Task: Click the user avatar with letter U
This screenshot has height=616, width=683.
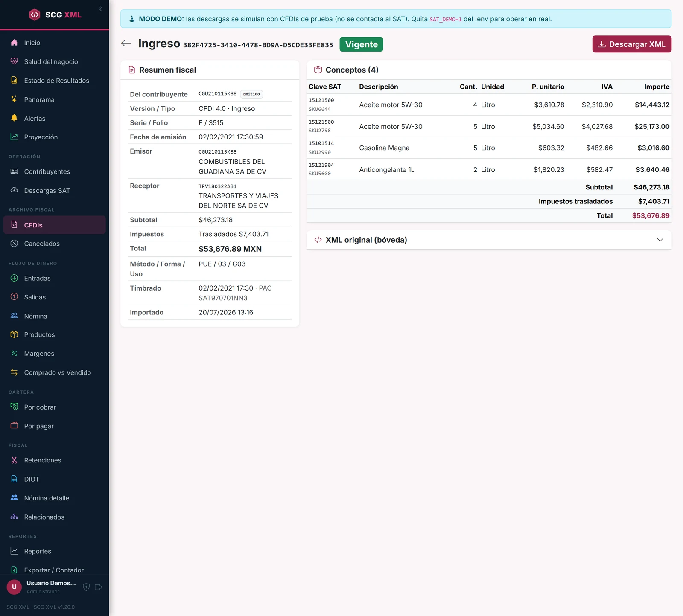Action: point(14,587)
